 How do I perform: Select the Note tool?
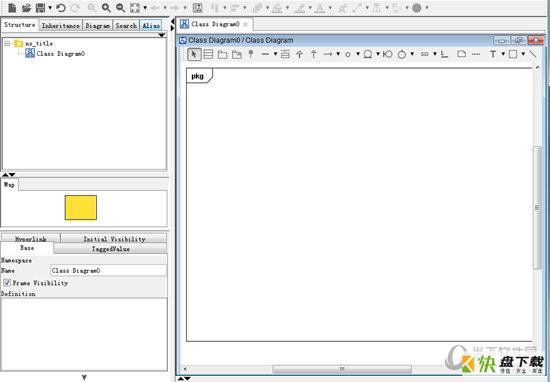(462, 54)
